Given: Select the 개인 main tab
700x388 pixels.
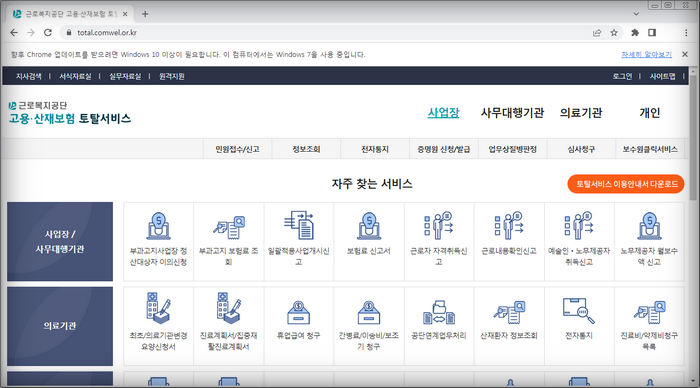Looking at the screenshot, I should (x=650, y=113).
